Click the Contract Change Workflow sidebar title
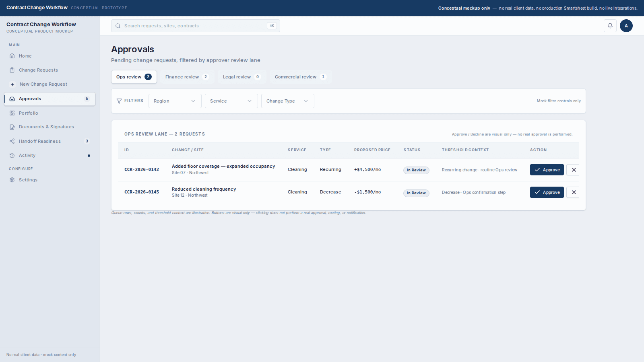This screenshot has height=362, width=644. click(41, 25)
